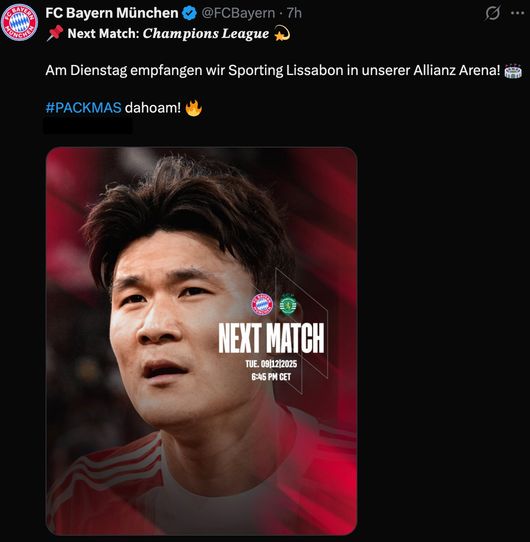Click the green Sporting crest in graphic

point(288,304)
